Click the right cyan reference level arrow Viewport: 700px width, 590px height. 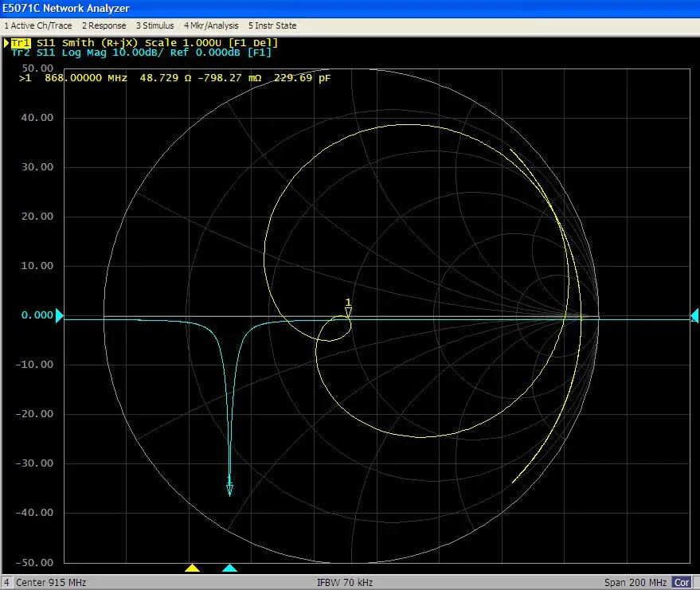tap(694, 315)
